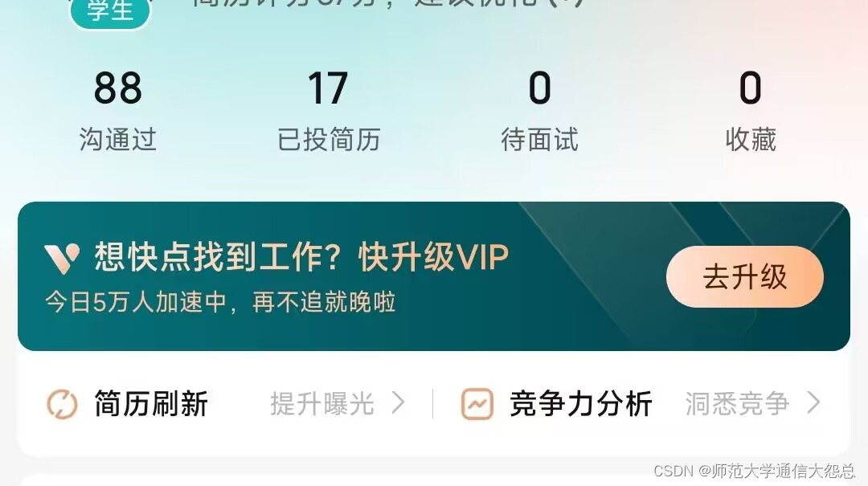868x486 pixels.
Task: Tap the 学生 identity badge
Action: 110,11
